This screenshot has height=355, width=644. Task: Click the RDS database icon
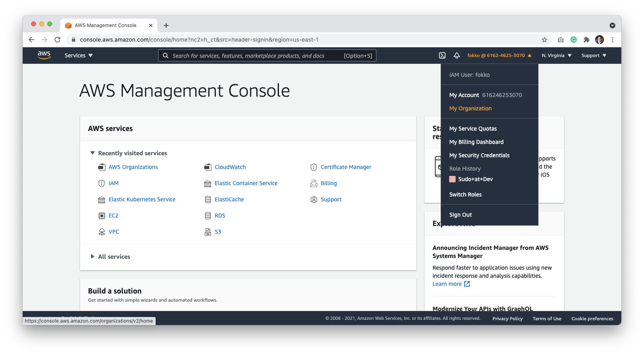point(208,216)
